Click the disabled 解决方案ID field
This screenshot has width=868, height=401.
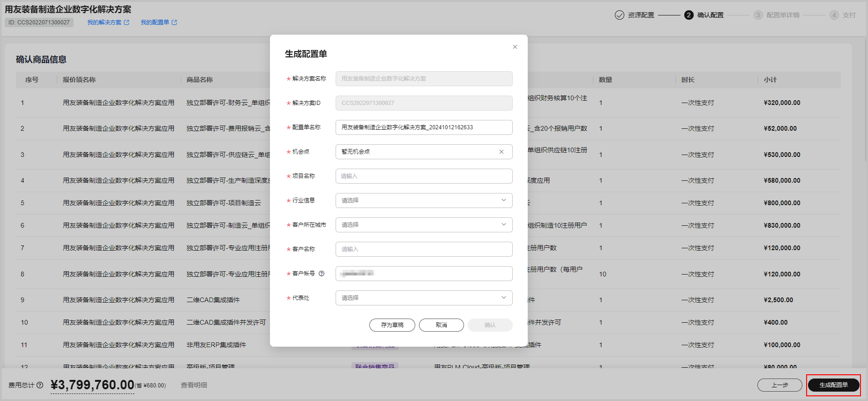[x=424, y=103]
